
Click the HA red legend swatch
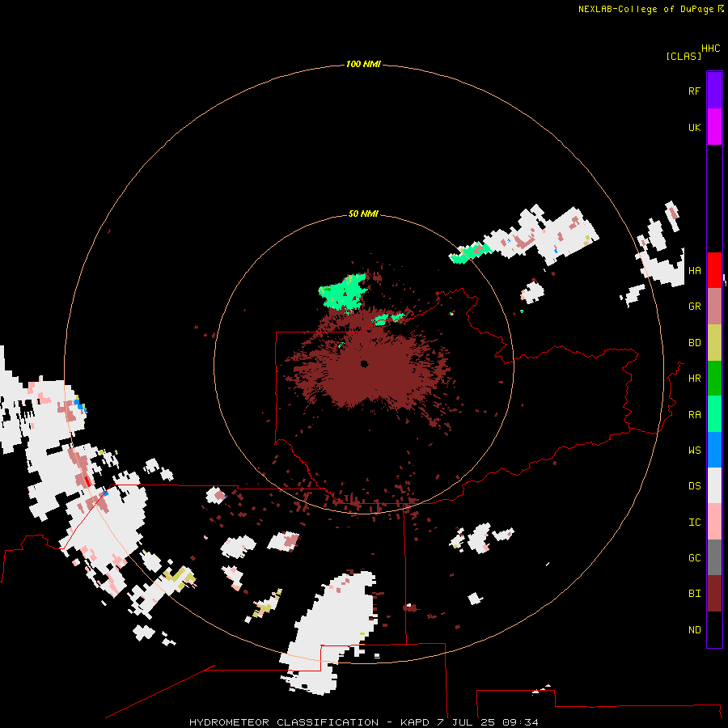[x=714, y=270]
